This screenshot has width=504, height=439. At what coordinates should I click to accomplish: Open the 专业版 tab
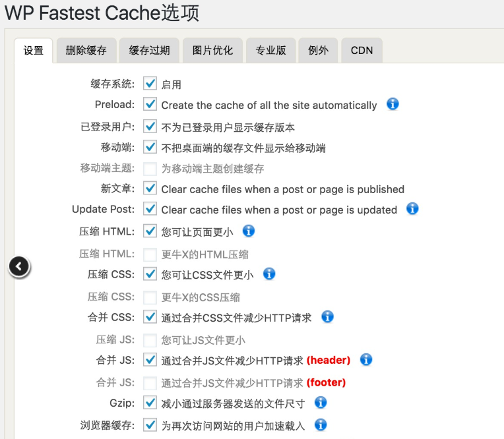(270, 50)
